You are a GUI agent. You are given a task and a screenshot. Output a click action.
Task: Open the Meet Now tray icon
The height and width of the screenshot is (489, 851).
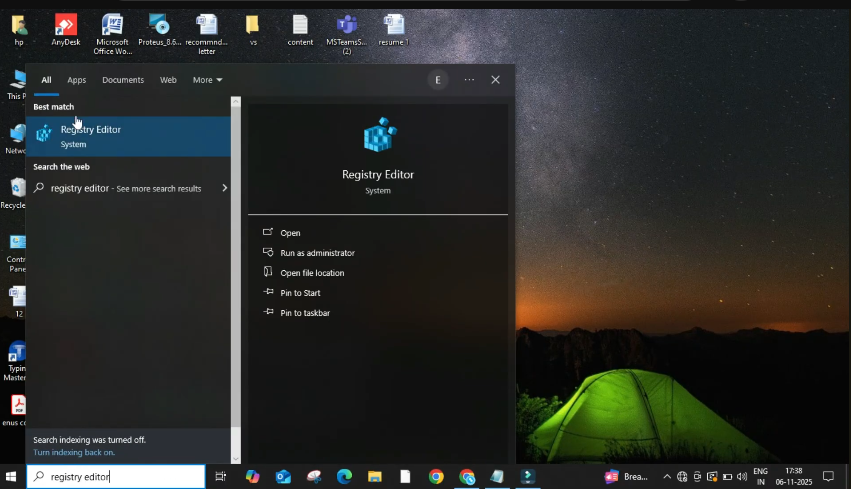click(697, 477)
